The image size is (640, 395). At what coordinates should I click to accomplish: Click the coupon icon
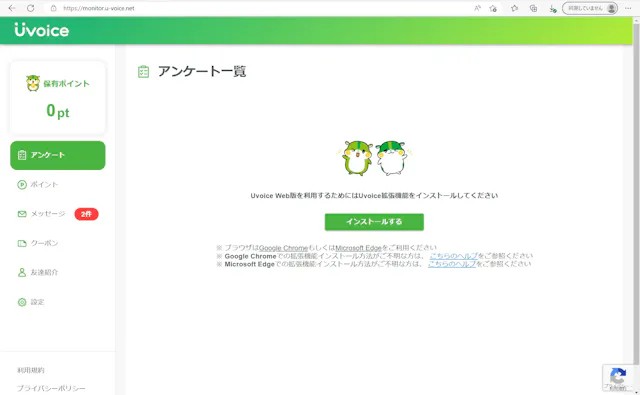click(x=22, y=243)
